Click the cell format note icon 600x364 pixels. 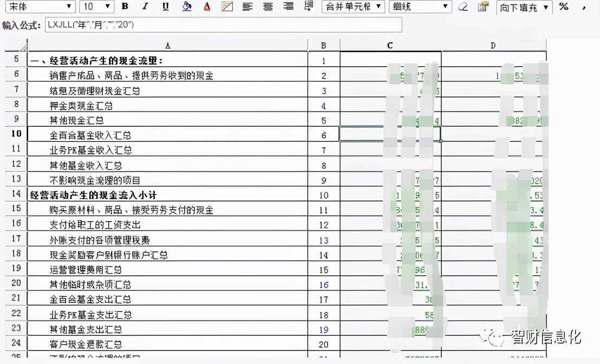227,6
